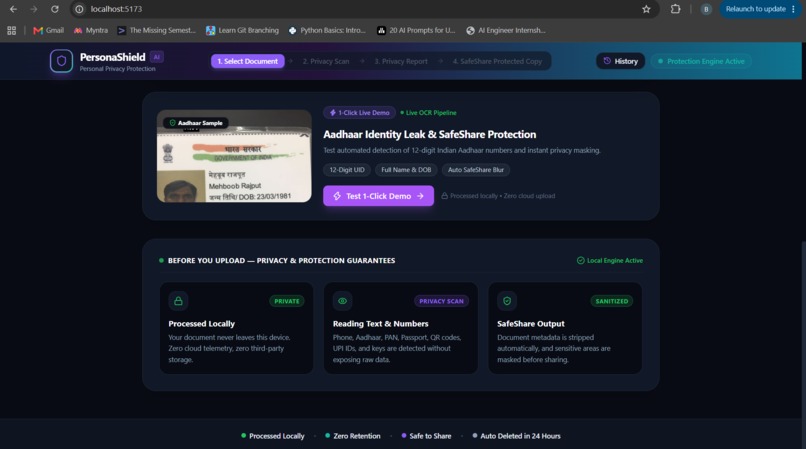Click the SANITIZED badge
This screenshot has height=449, width=806.
pos(612,301)
